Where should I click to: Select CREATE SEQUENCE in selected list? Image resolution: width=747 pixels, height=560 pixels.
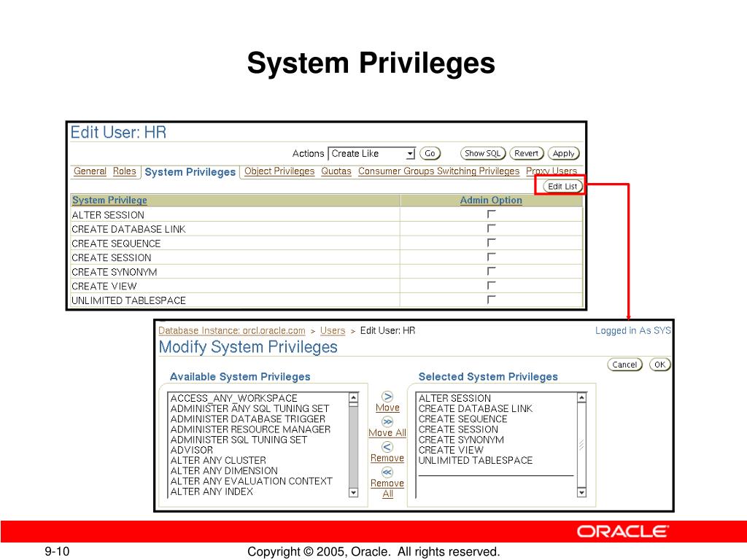pyautogui.click(x=462, y=419)
